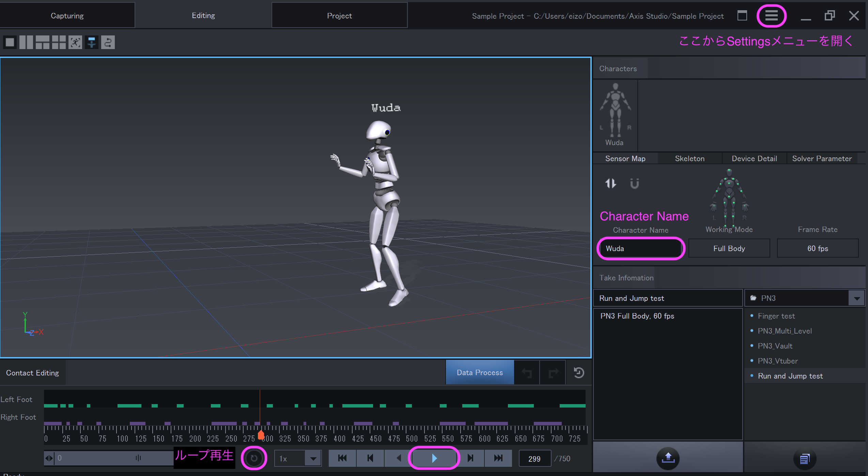Select the PN3_Vault take in list
The image size is (868, 476).
tap(775, 346)
